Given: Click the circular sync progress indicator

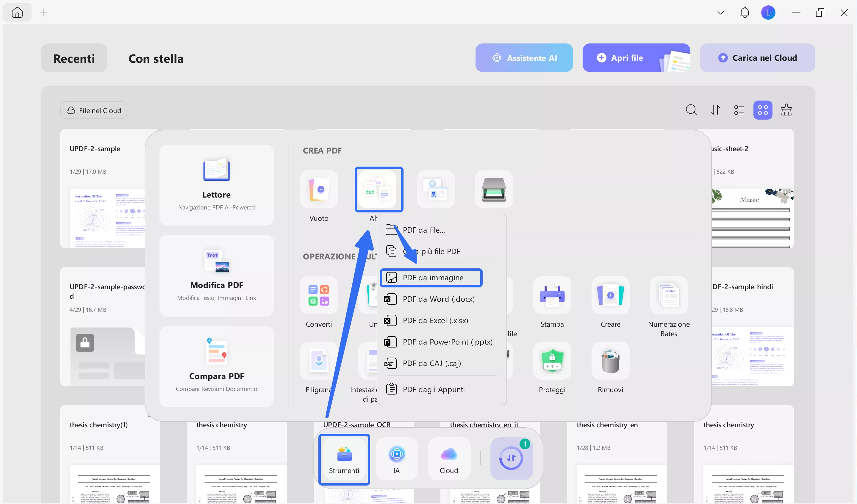Looking at the screenshot, I should click(x=512, y=458).
